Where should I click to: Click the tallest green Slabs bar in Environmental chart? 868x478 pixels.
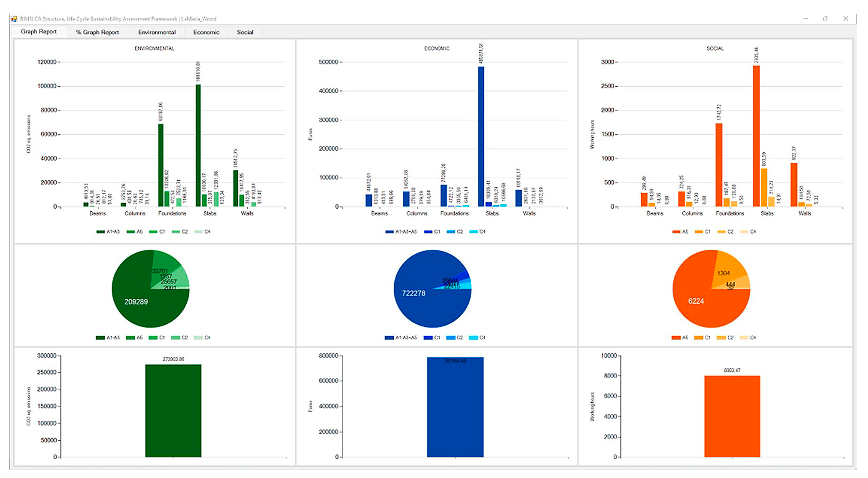click(x=198, y=145)
